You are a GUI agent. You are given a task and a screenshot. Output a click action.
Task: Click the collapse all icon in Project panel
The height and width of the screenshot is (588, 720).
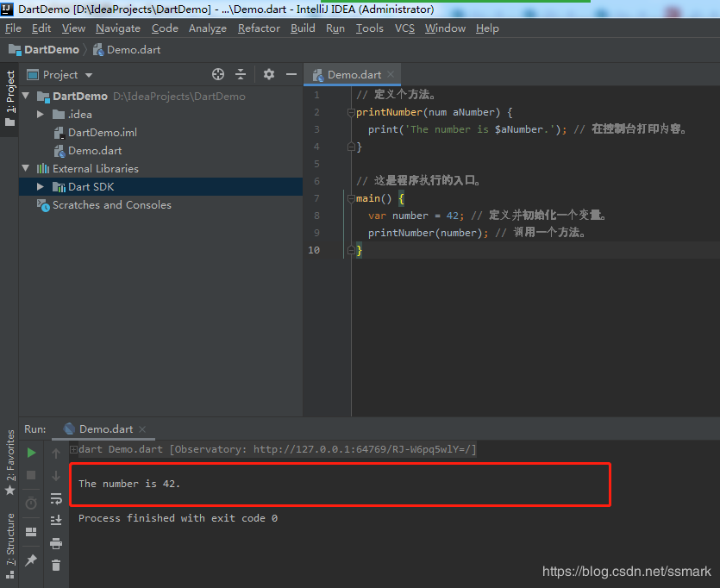[241, 74]
